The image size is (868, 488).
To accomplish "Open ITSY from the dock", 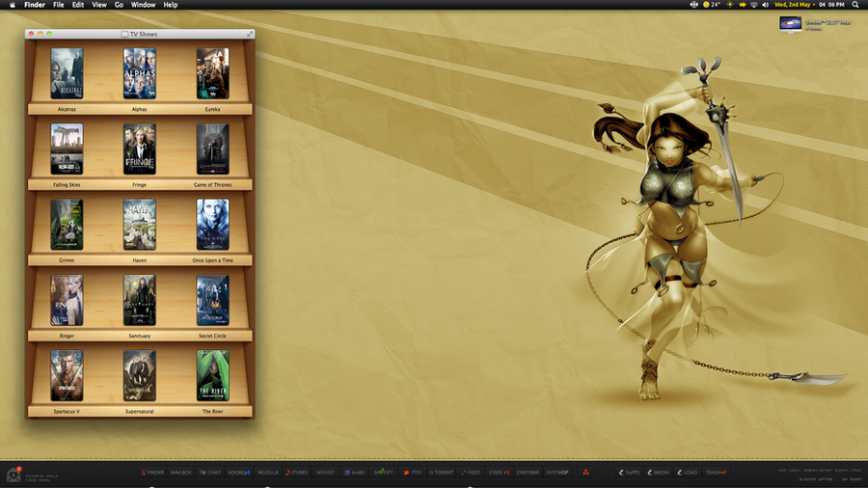I will 413,473.
